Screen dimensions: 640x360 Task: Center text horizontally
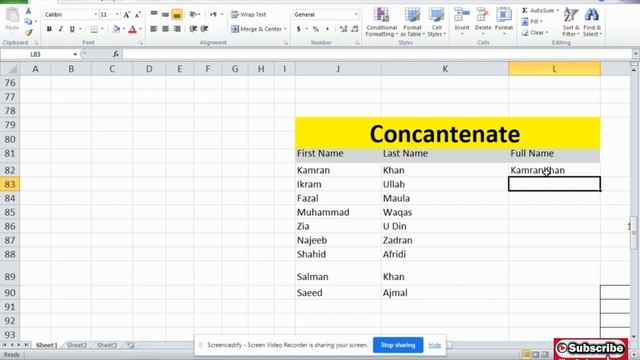[165, 29]
